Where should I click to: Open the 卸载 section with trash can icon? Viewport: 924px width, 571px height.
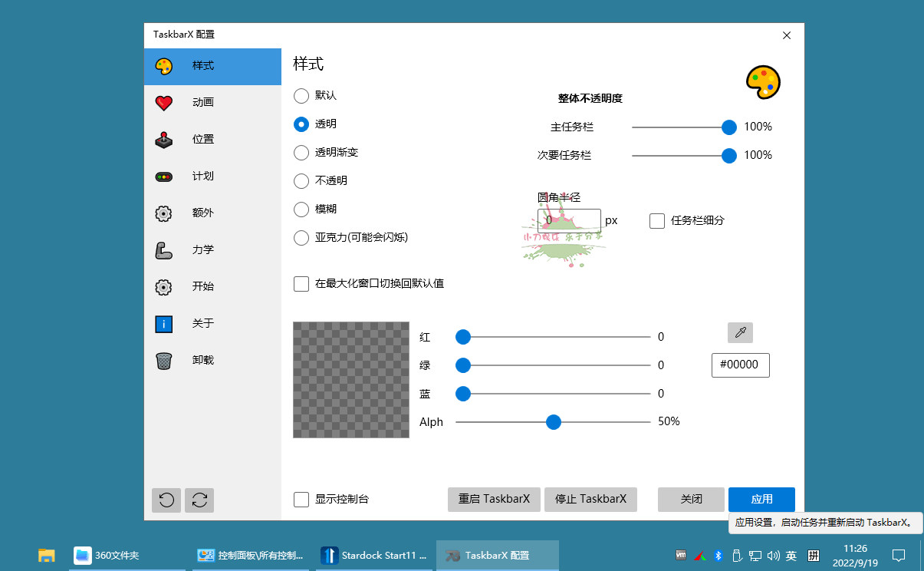click(203, 361)
